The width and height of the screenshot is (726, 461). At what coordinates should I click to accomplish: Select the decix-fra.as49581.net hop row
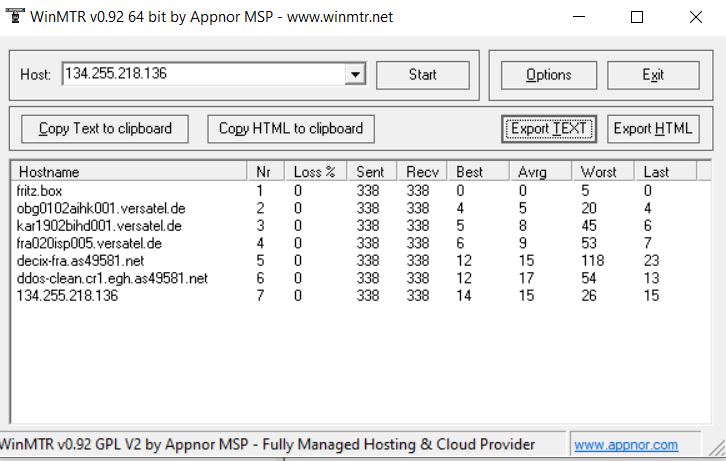(x=80, y=261)
